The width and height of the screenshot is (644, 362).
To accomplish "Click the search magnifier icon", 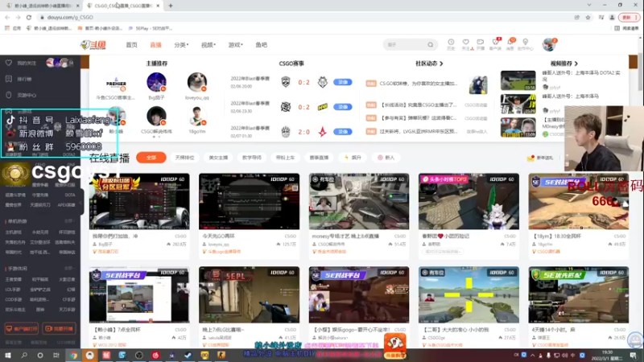I will (430, 45).
